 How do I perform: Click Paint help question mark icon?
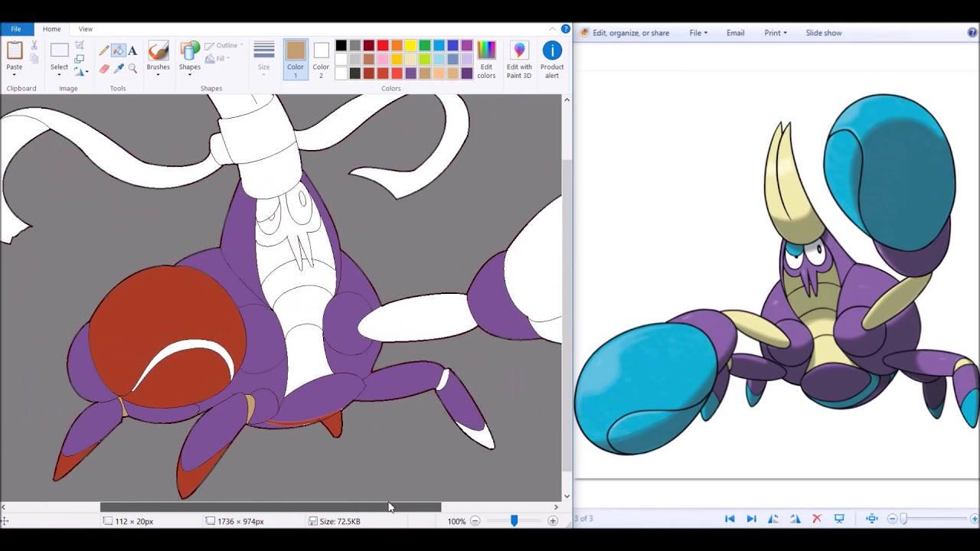point(566,29)
